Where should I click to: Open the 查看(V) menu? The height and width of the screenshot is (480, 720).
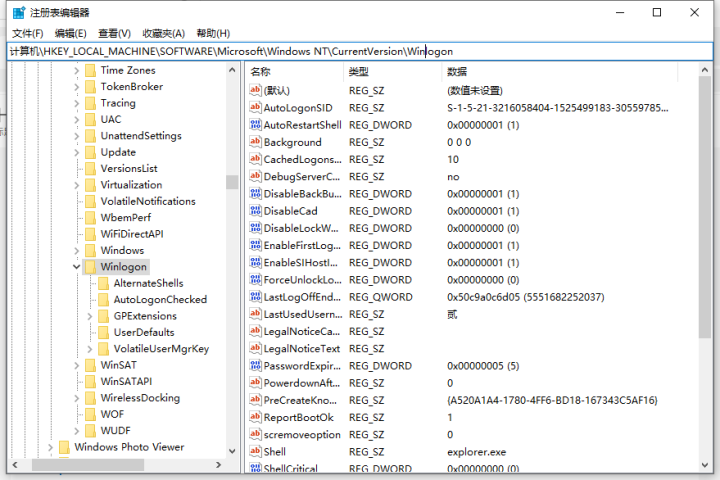(x=114, y=34)
